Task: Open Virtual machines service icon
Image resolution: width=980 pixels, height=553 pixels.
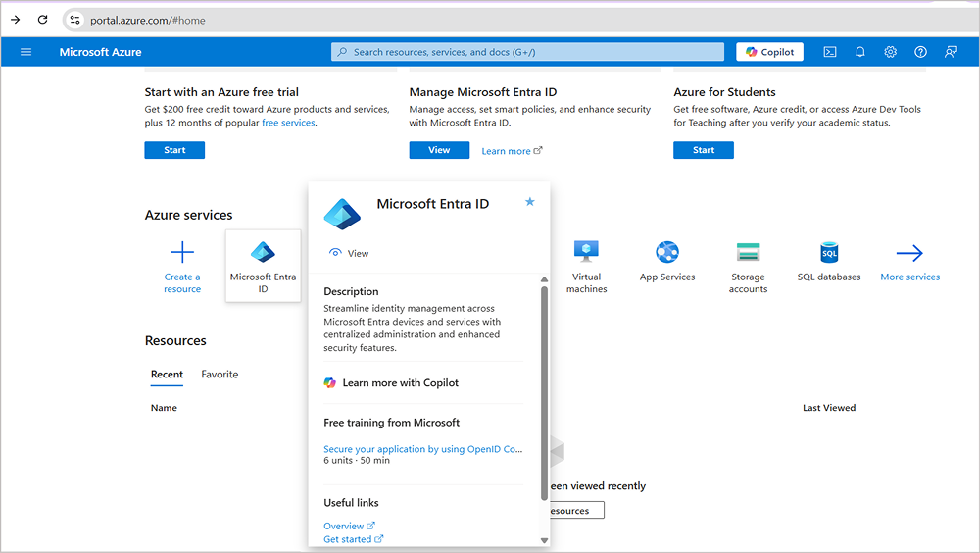Action: coord(586,252)
